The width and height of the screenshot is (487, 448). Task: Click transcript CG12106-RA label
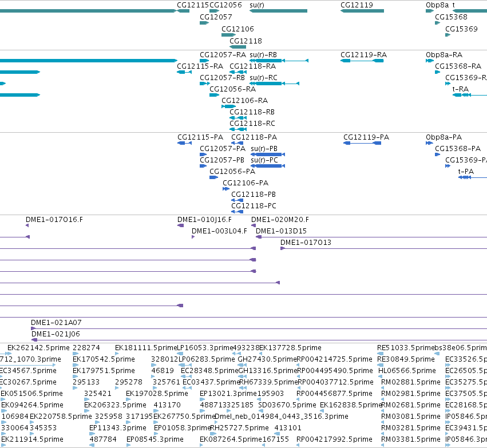pos(244,101)
